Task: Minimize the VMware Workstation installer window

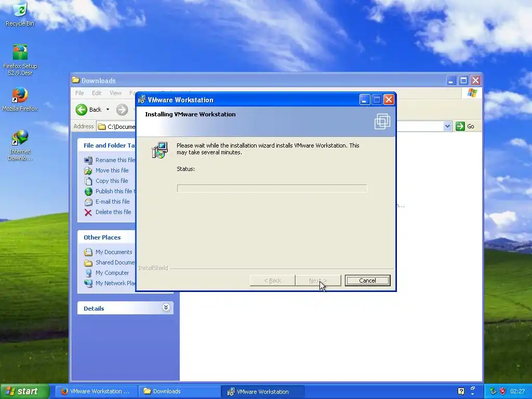Action: (x=364, y=100)
